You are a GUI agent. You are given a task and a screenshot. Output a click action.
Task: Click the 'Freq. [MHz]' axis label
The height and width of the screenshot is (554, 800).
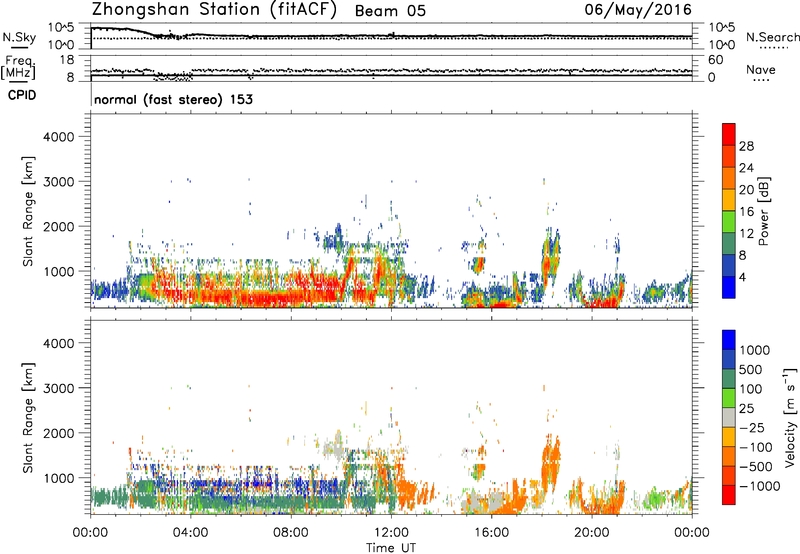click(19, 67)
